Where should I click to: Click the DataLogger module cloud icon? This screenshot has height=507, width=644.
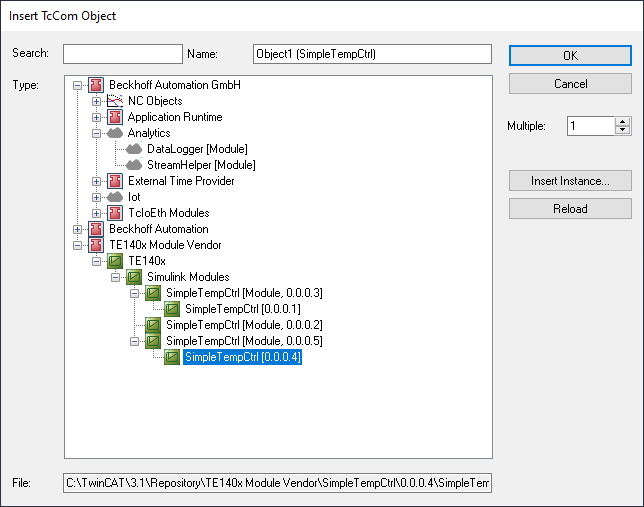pyautogui.click(x=134, y=149)
